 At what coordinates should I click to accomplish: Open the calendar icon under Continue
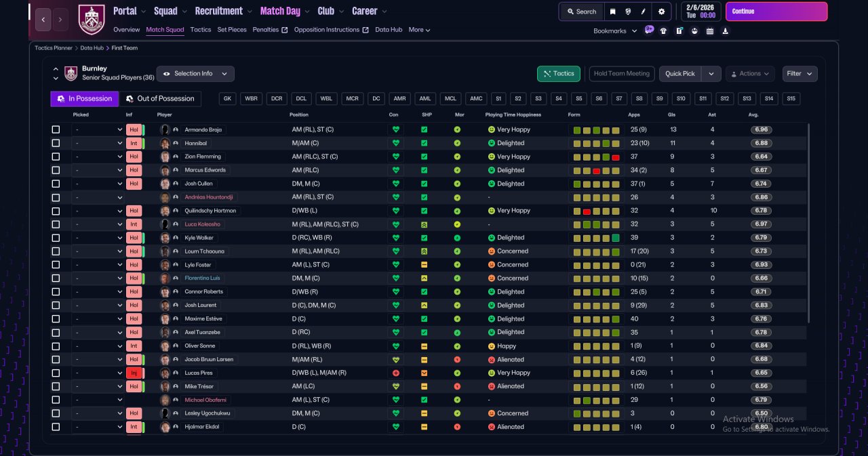pyautogui.click(x=710, y=30)
